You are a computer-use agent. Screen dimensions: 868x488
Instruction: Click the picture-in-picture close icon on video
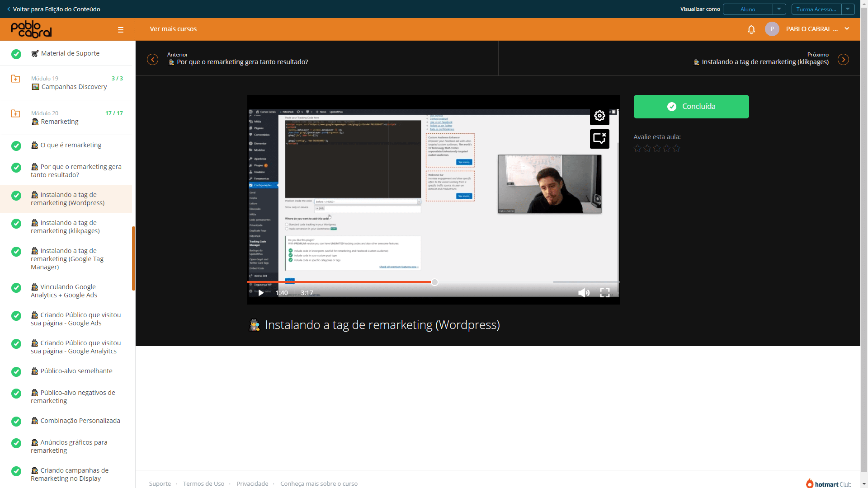coord(599,139)
